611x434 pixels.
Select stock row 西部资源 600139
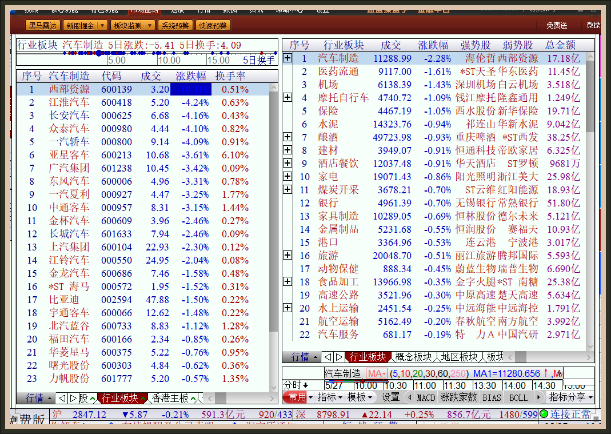point(143,89)
